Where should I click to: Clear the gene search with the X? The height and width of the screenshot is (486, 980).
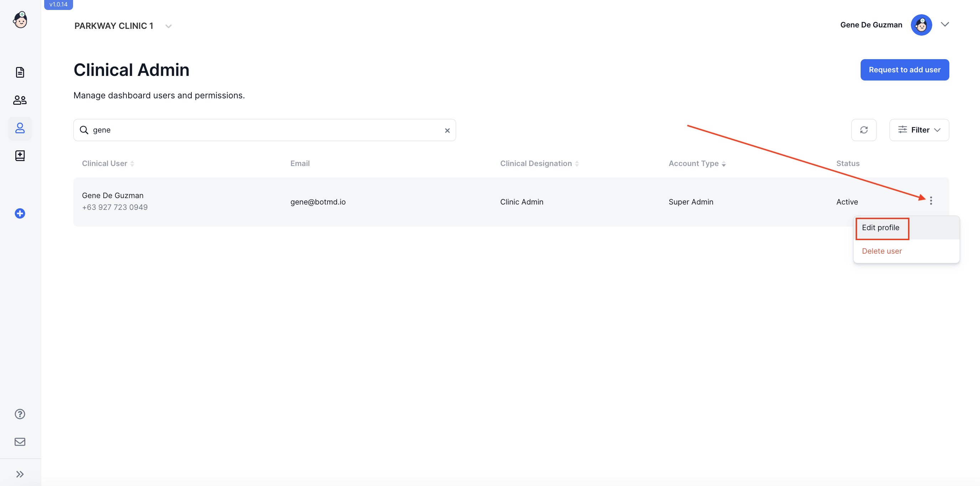point(447,130)
